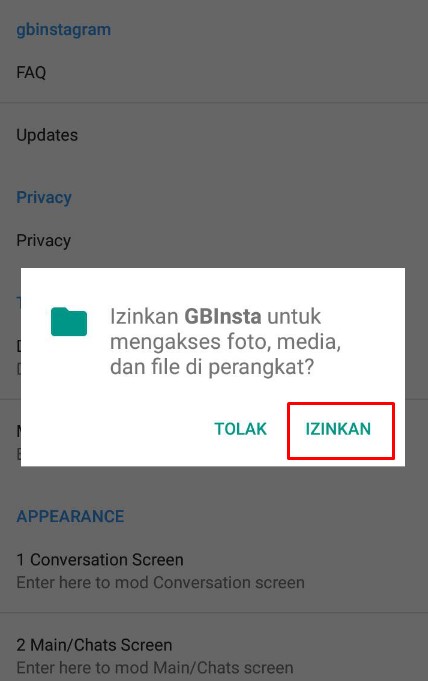Open 2 Main/Chats Screen settings

coord(214,655)
